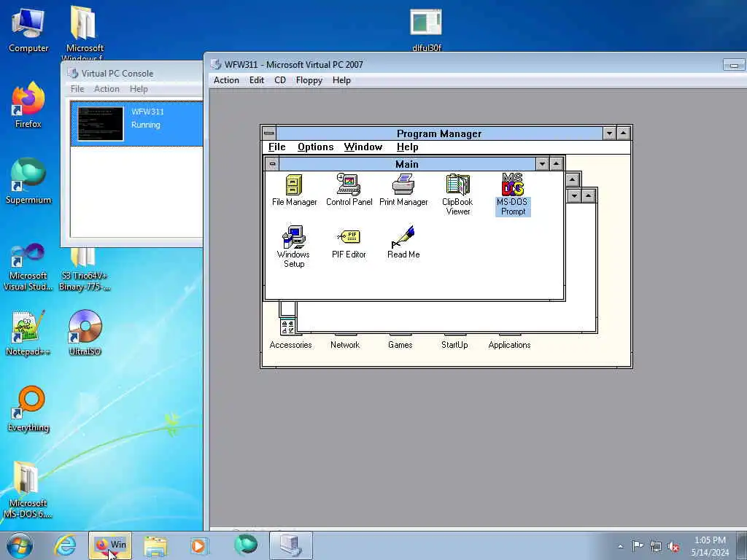Launch Print Manager
This screenshot has width=747, height=560.
point(403,190)
